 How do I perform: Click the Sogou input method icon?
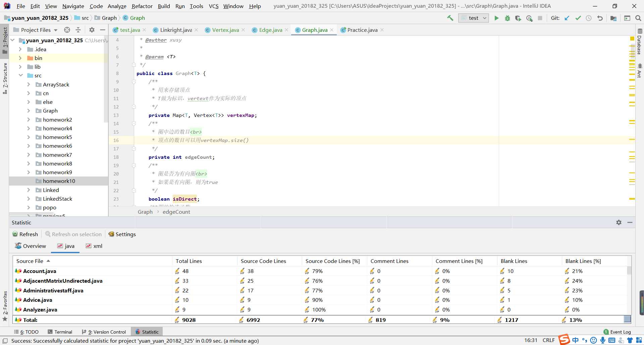click(x=564, y=340)
